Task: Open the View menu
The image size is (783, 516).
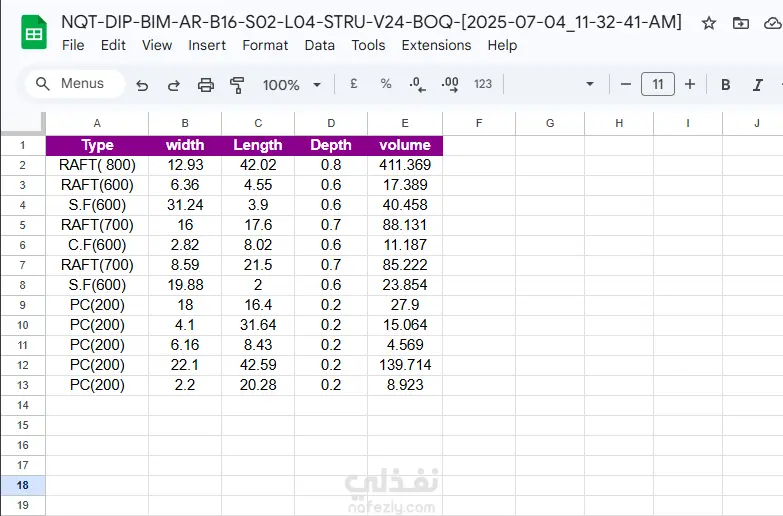Action: coord(157,45)
